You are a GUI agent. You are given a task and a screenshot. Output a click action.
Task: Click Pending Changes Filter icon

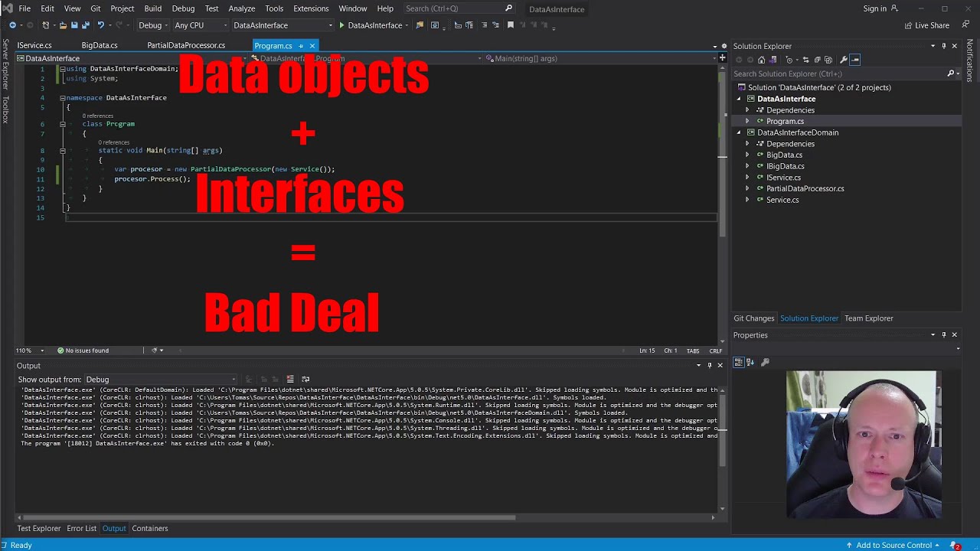pyautogui.click(x=789, y=60)
